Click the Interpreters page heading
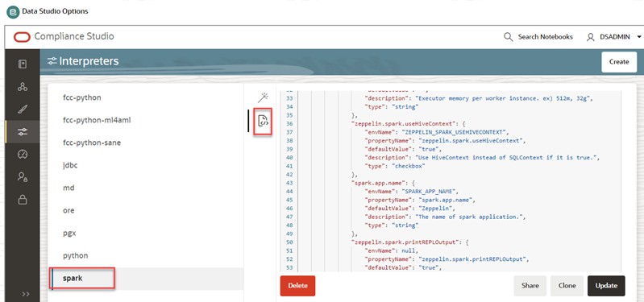644x302 pixels. point(89,61)
